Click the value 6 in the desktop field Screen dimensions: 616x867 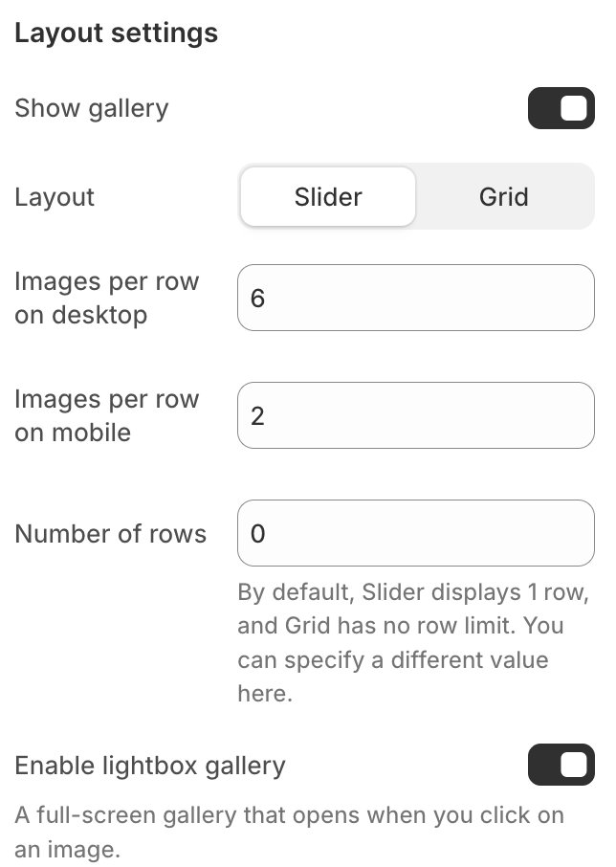(257, 298)
